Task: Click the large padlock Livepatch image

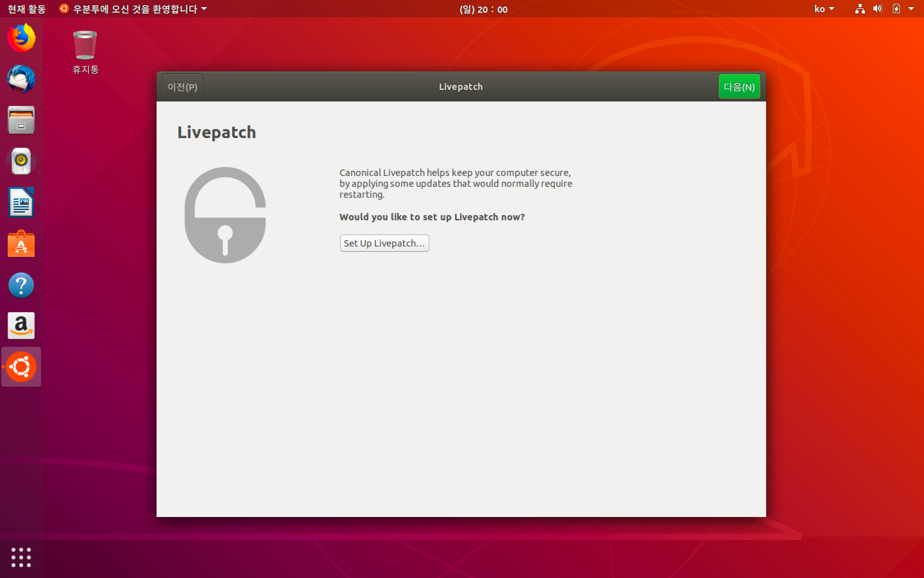Action: coord(225,215)
